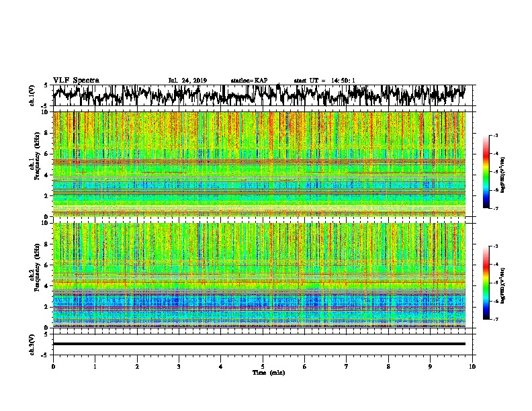
Task: Click the ch.2 spectrogram plot area
Action: (259, 275)
